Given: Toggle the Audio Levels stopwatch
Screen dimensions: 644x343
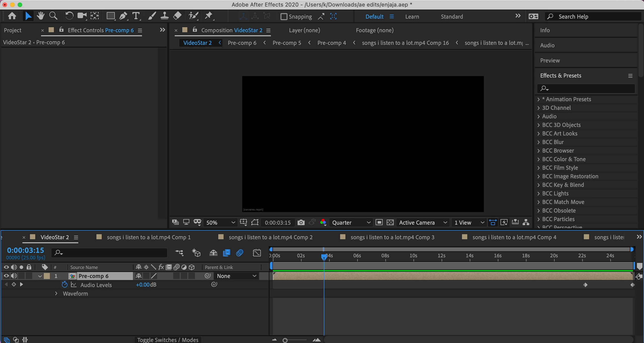Looking at the screenshot, I should pos(65,285).
